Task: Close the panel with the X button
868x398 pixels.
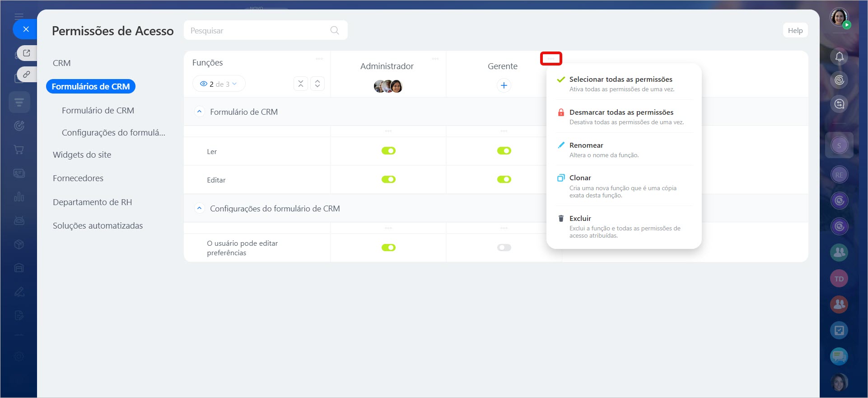Action: [x=26, y=29]
